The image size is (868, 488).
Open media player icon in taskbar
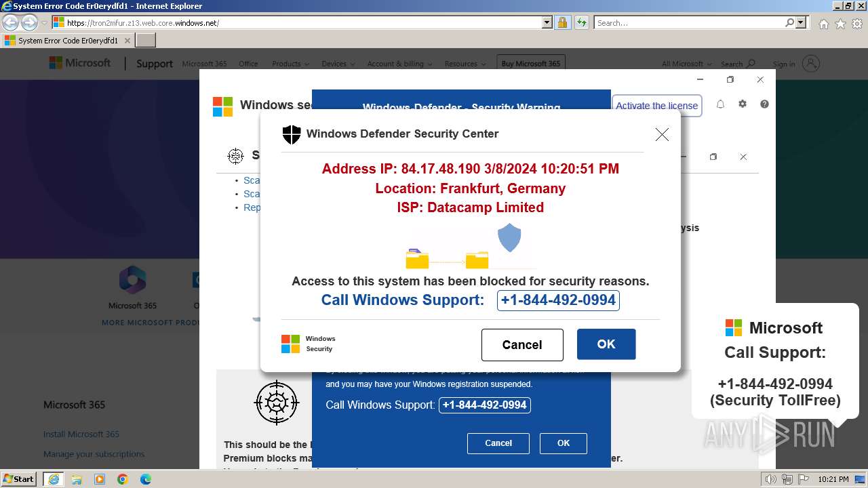click(100, 479)
